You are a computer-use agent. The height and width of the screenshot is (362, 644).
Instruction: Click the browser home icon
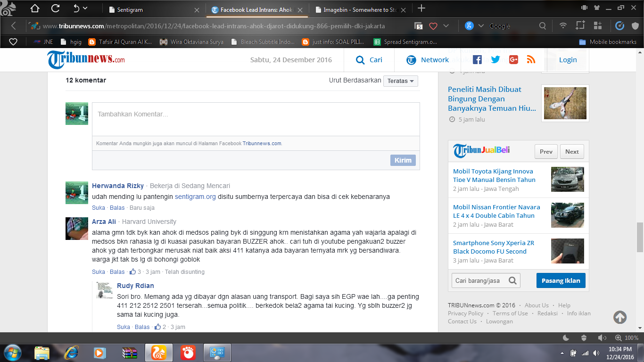pyautogui.click(x=34, y=8)
